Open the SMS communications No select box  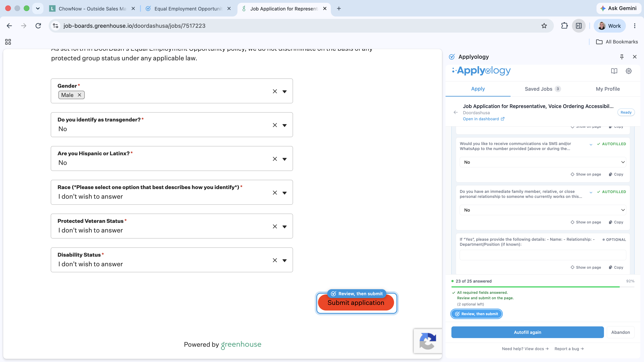click(543, 162)
